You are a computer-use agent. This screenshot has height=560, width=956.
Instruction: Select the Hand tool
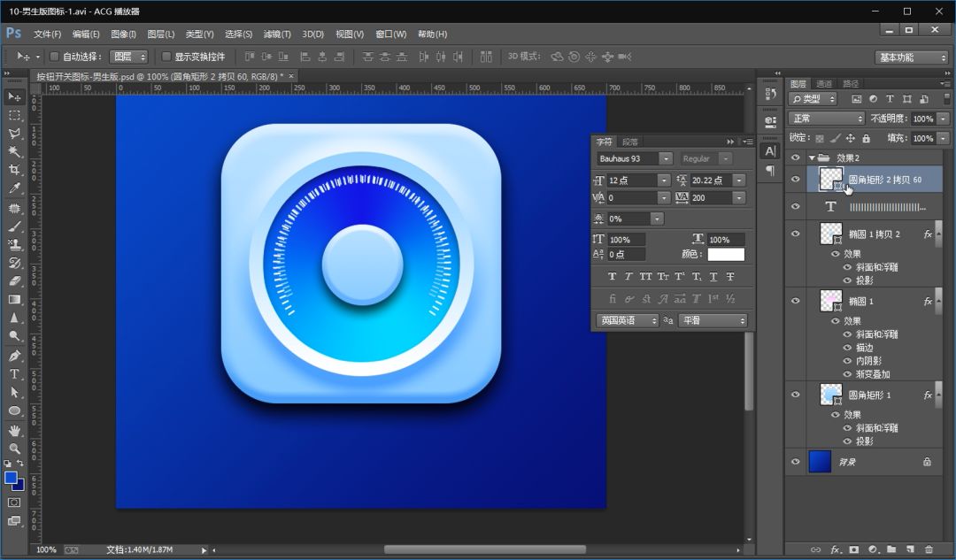click(x=14, y=430)
